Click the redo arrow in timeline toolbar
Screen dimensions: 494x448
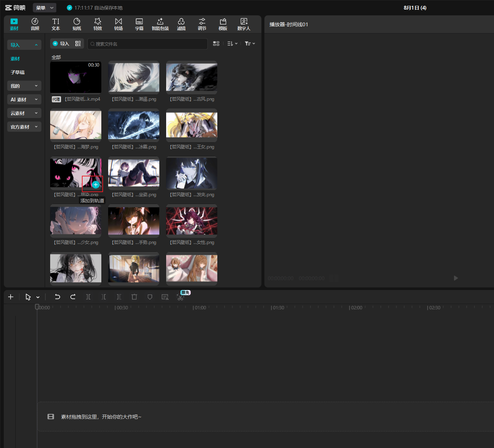73,297
